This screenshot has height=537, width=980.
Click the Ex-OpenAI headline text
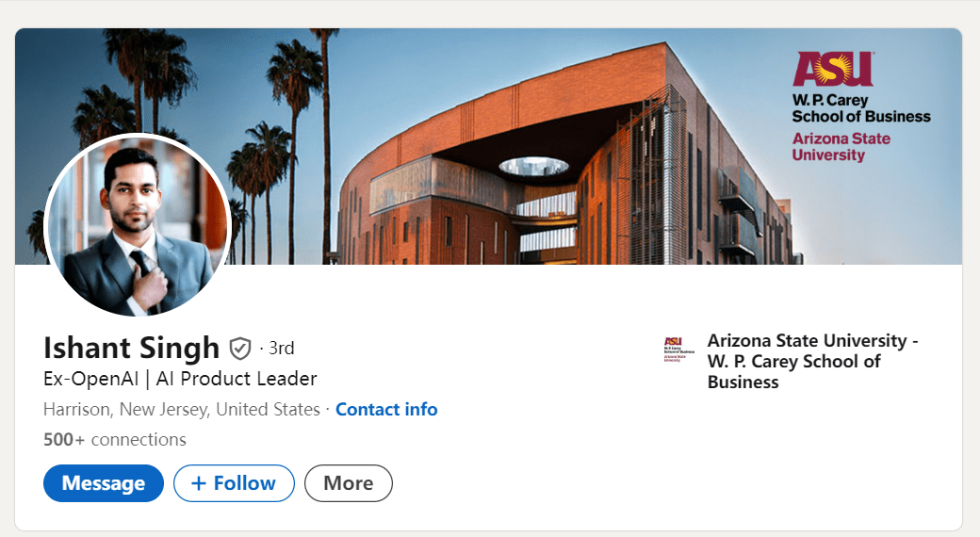(x=180, y=379)
